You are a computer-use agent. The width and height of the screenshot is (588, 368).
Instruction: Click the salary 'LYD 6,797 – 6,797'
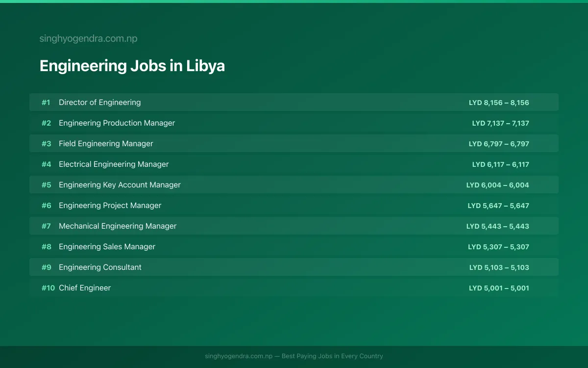point(499,144)
